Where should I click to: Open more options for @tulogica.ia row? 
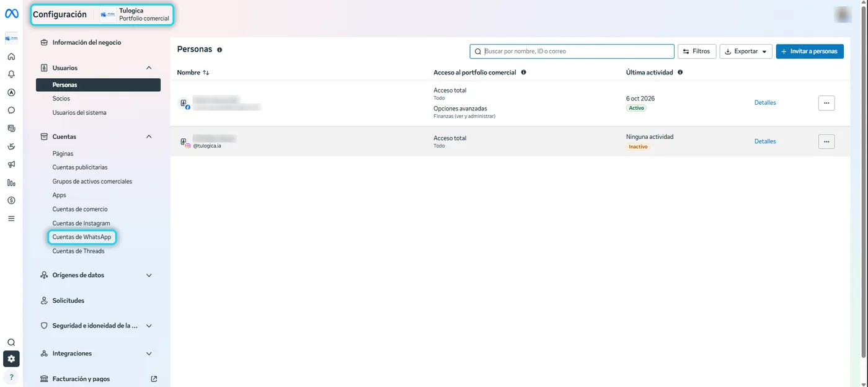point(826,141)
